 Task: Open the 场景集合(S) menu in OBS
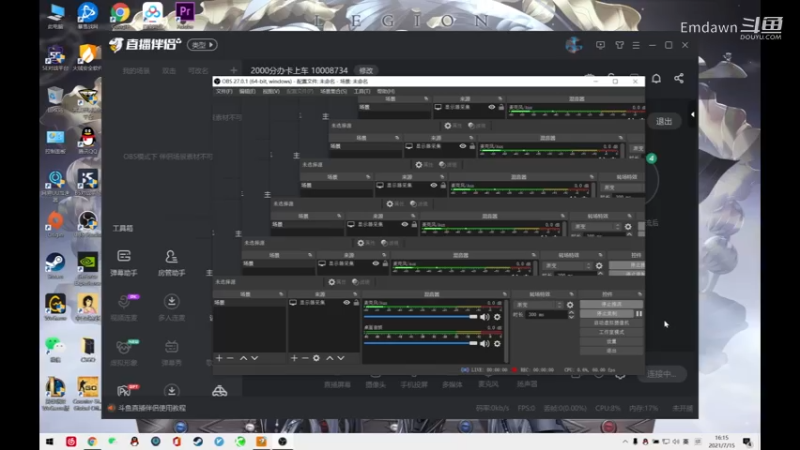coord(334,91)
